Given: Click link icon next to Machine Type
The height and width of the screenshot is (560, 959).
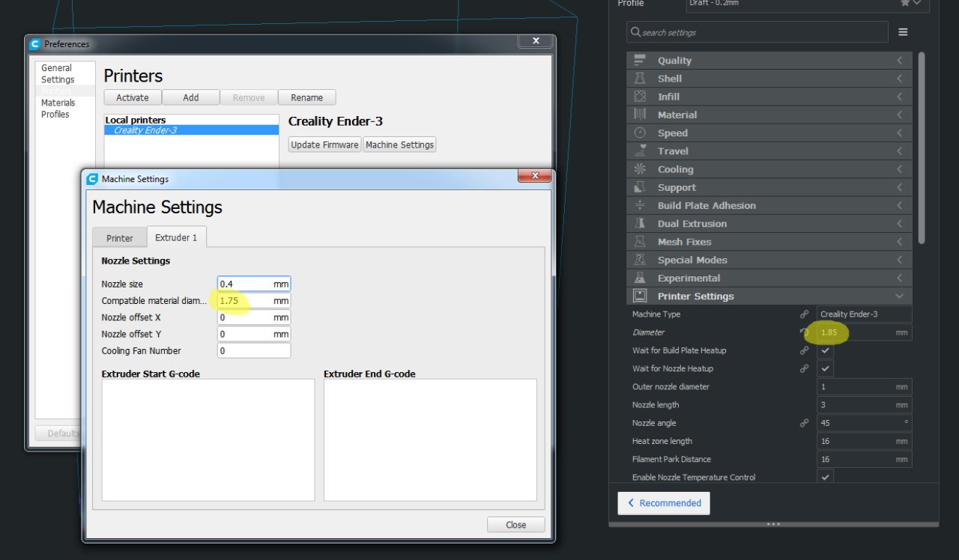Looking at the screenshot, I should click(x=804, y=314).
